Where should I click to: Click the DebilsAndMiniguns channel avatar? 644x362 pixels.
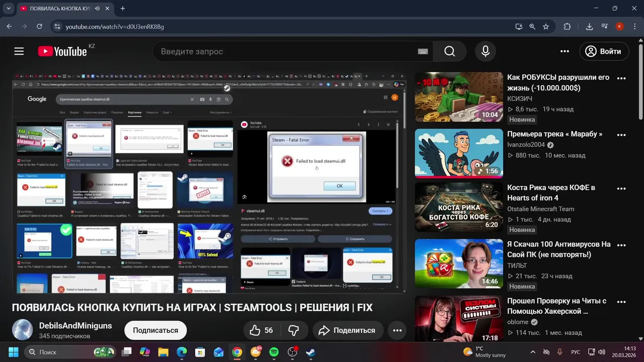tap(23, 330)
